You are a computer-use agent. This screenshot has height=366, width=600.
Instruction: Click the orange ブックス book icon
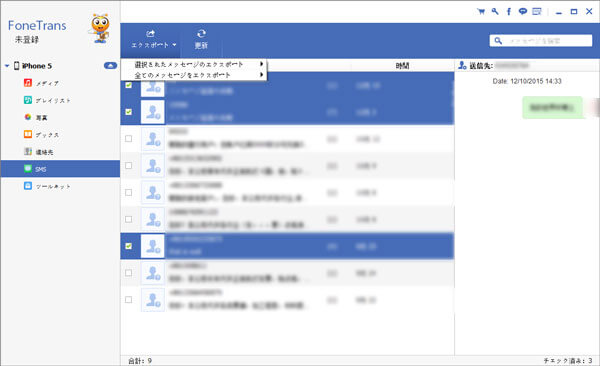(28, 134)
